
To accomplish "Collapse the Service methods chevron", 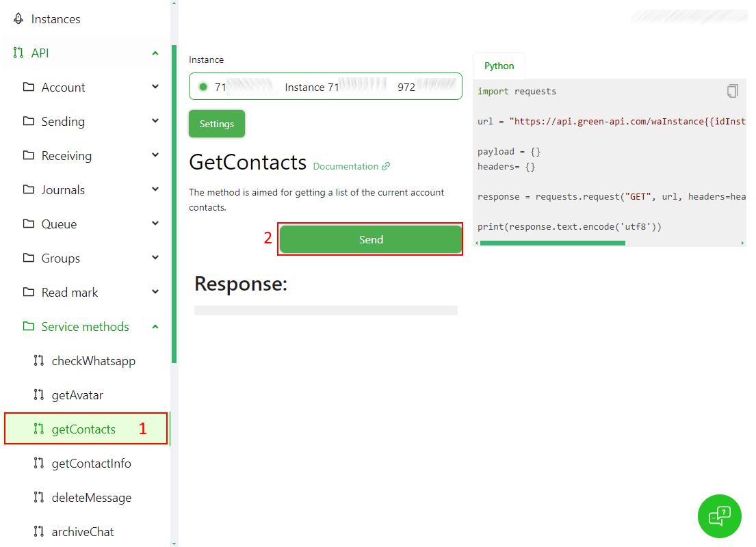I will pos(155,327).
